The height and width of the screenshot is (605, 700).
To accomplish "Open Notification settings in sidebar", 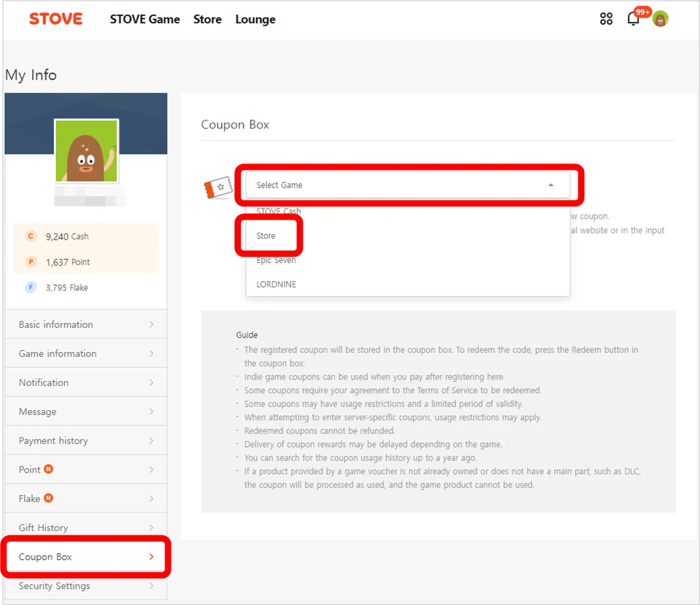I will [86, 382].
